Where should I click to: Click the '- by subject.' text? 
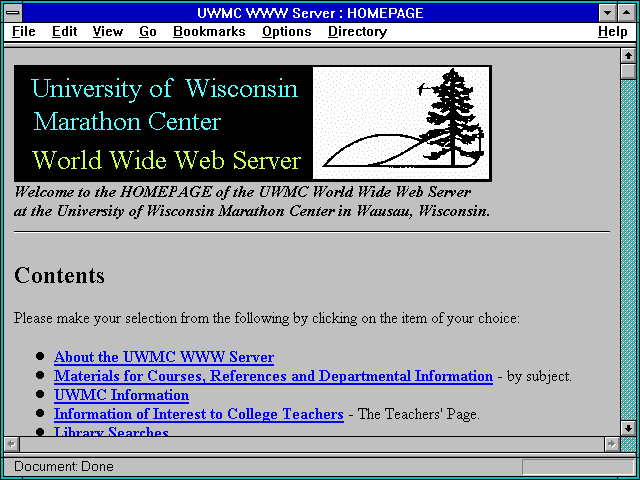535,376
